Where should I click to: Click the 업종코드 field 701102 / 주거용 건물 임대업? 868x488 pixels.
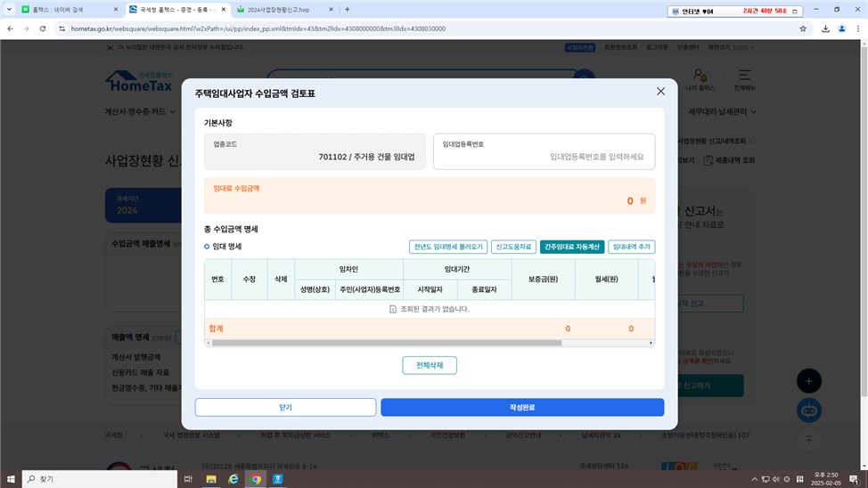point(315,151)
